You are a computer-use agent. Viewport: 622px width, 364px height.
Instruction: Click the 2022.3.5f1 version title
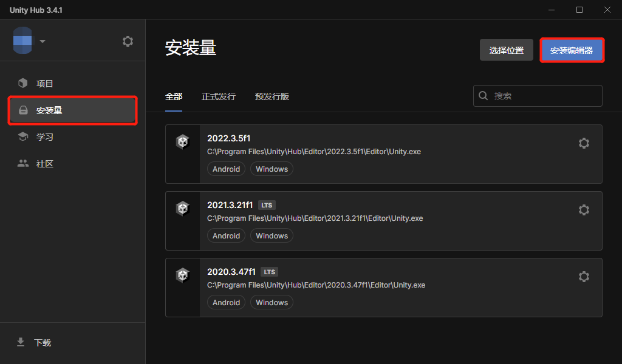[x=229, y=138]
